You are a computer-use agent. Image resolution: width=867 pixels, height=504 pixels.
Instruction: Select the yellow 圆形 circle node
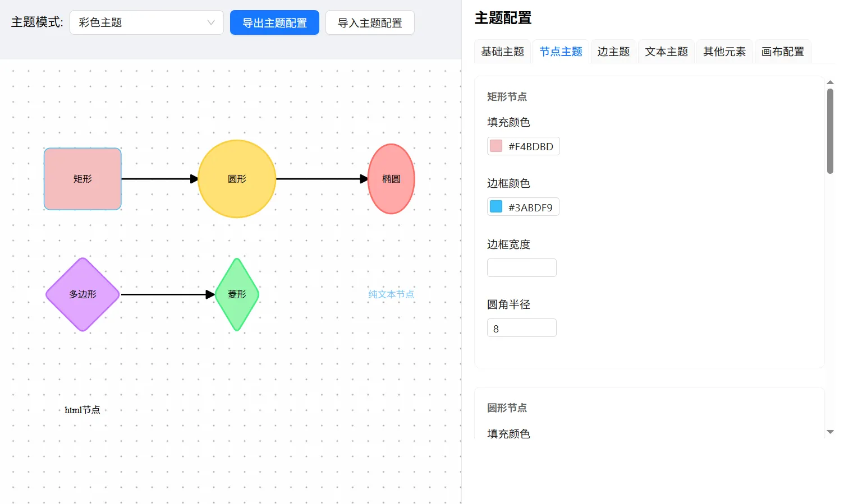point(237,179)
